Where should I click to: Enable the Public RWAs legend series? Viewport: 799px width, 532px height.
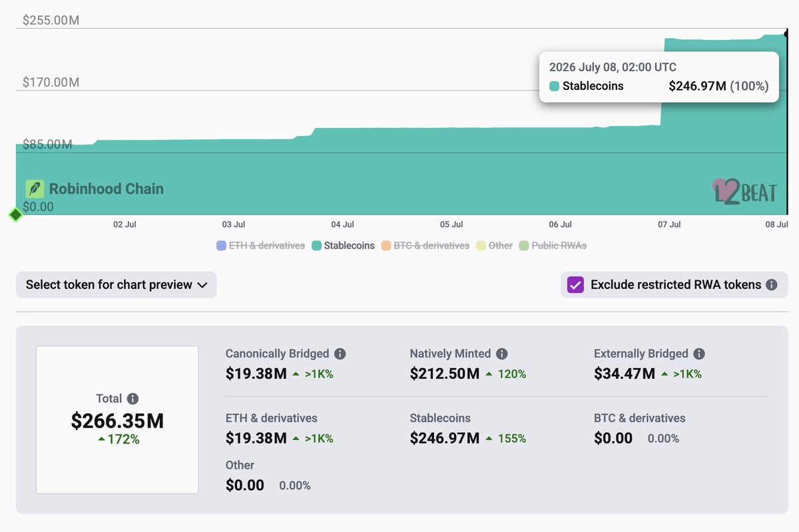pyautogui.click(x=553, y=246)
